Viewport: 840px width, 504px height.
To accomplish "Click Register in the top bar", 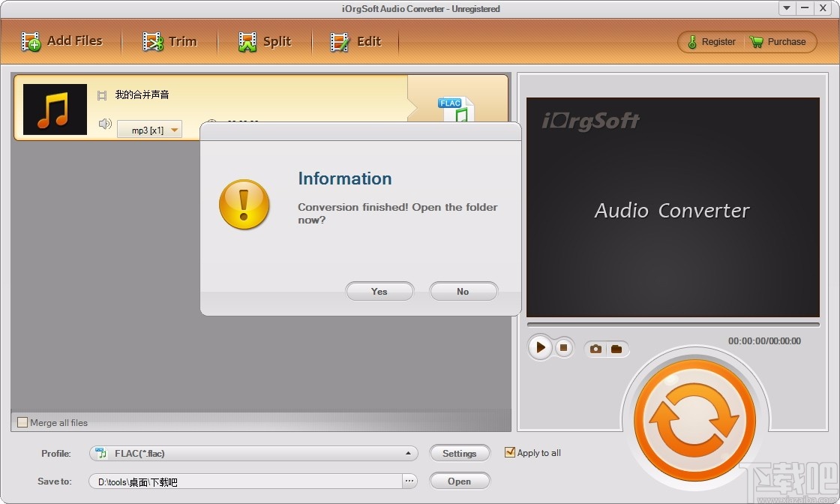I will point(709,42).
